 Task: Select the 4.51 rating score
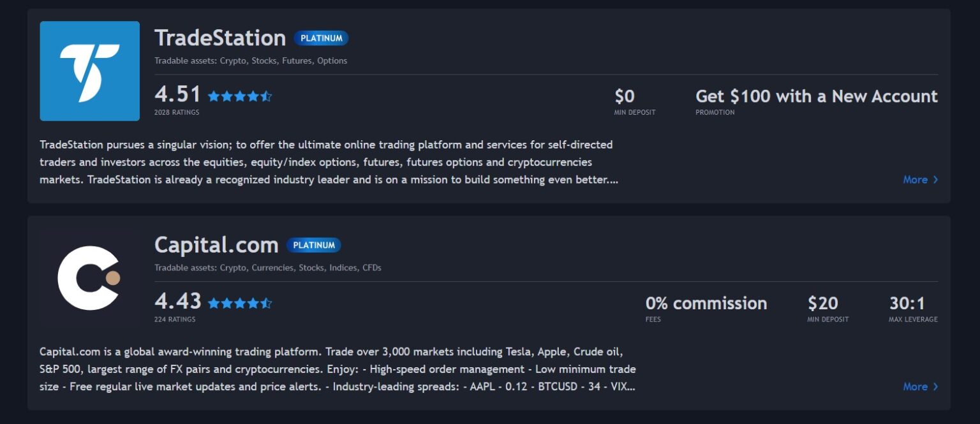point(177,94)
